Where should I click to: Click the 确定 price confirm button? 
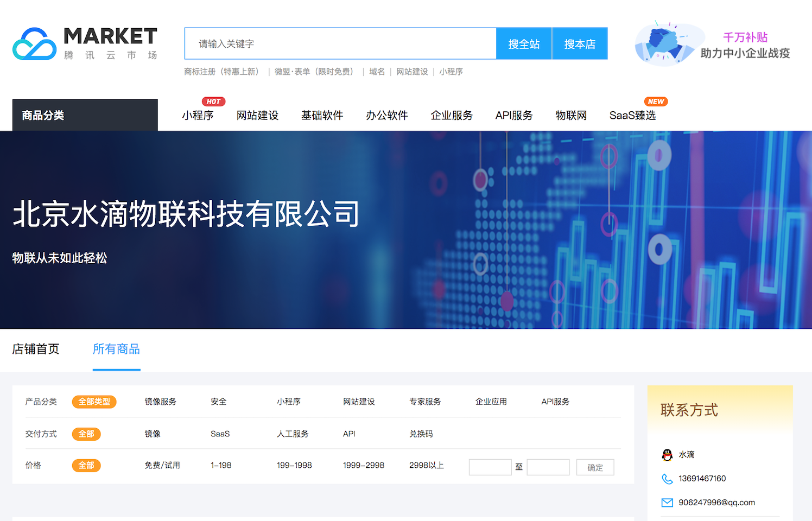[x=595, y=467]
